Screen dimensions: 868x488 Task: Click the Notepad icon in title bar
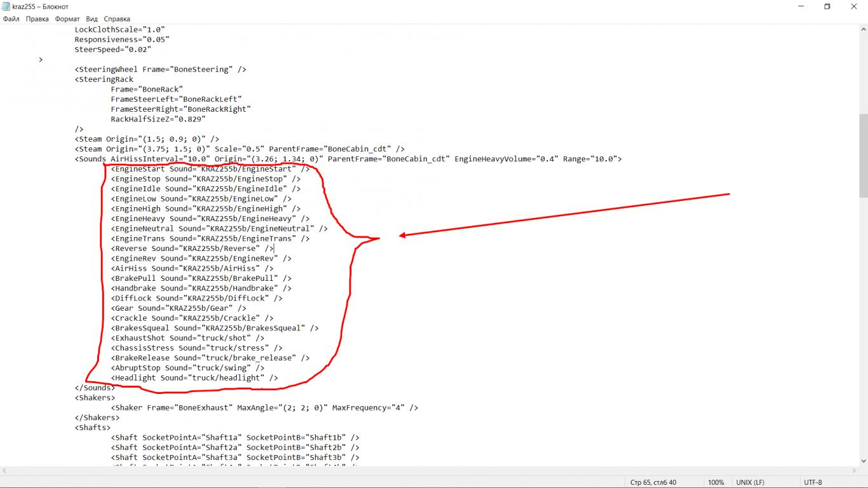6,6
